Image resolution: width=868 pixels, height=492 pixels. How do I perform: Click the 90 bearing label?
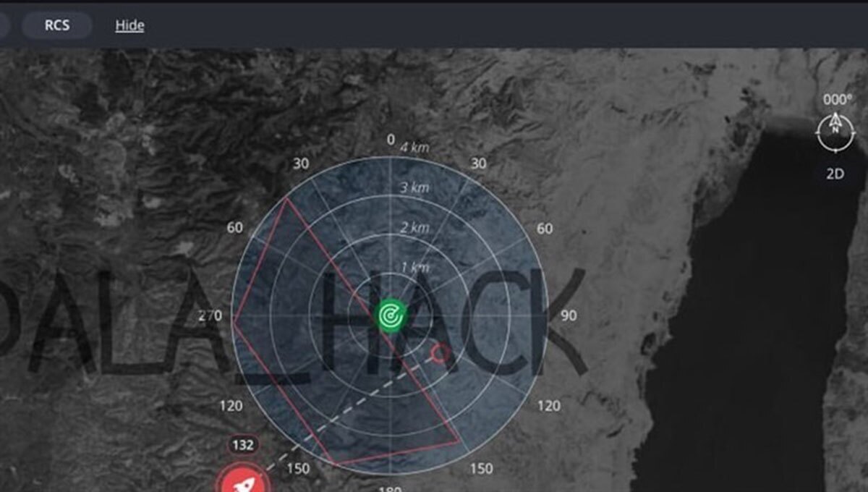point(569,316)
